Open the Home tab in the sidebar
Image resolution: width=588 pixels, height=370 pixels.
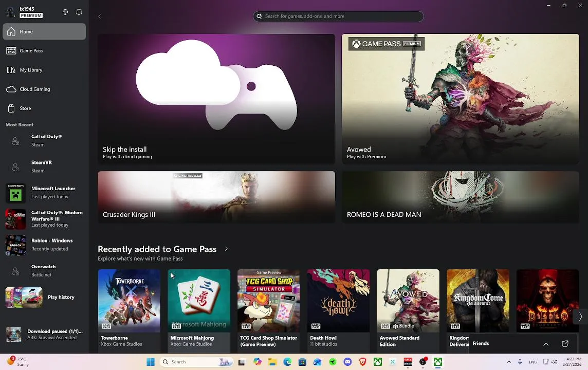(44, 31)
